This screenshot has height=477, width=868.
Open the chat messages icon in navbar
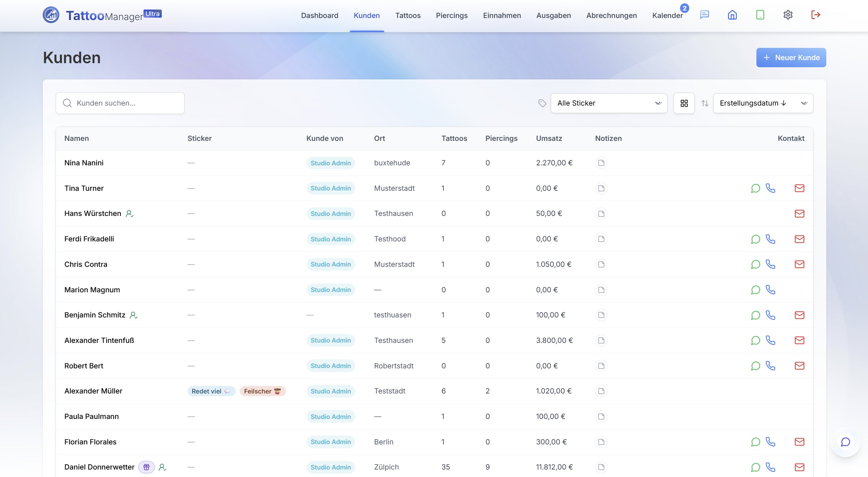tap(705, 15)
